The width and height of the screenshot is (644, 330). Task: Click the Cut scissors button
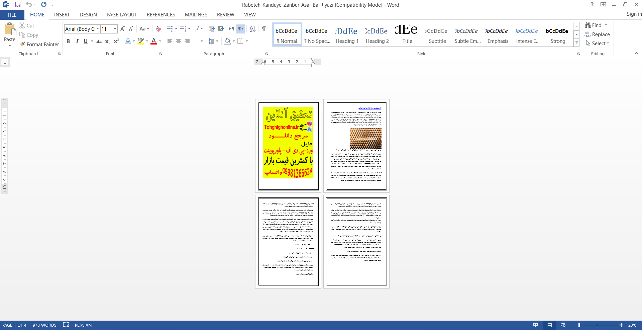click(27, 26)
